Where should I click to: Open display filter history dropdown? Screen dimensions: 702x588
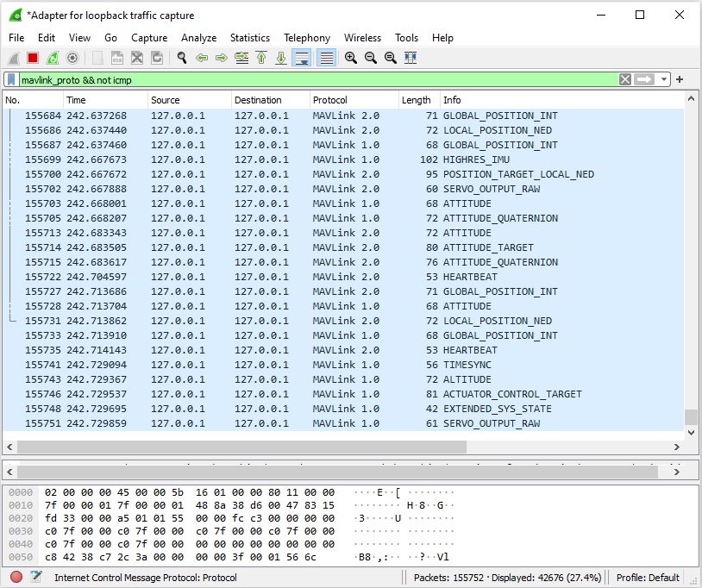click(x=663, y=79)
